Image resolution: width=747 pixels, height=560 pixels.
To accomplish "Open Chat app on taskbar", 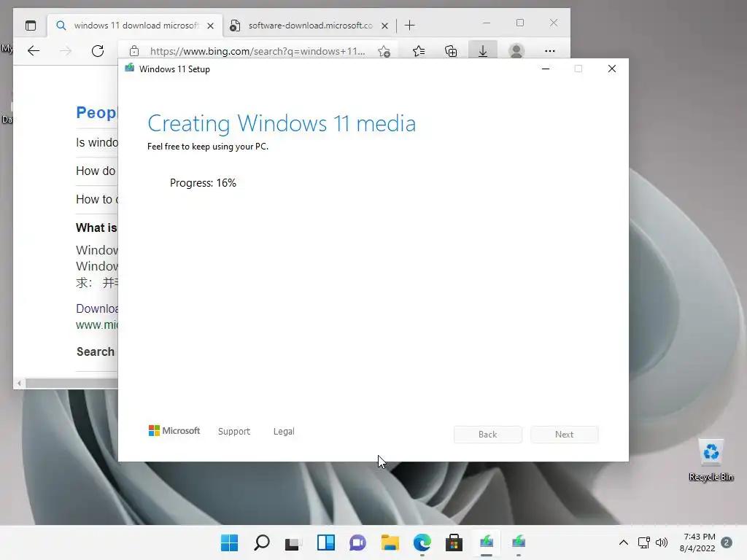I will click(357, 542).
